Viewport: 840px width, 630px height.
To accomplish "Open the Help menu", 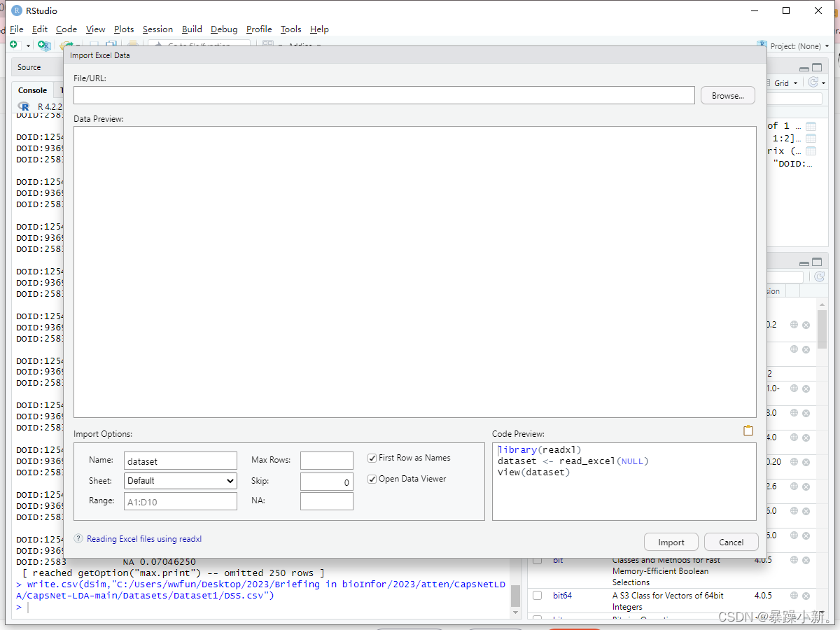I will coord(319,29).
